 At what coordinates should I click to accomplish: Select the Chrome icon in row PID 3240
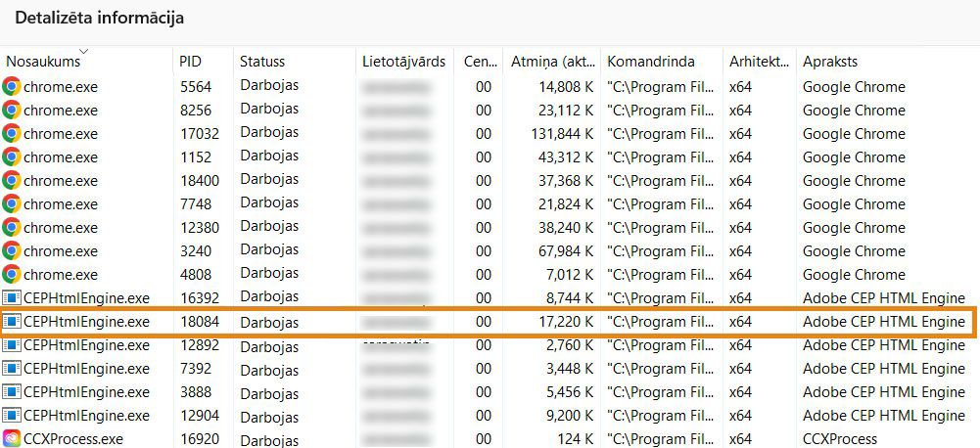tap(11, 250)
